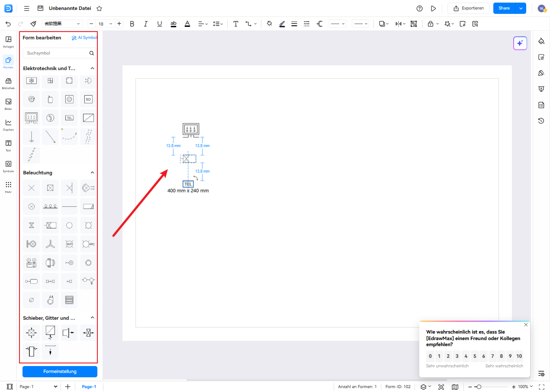Click the Format Painter brush icon
The image size is (550, 392).
33,24
